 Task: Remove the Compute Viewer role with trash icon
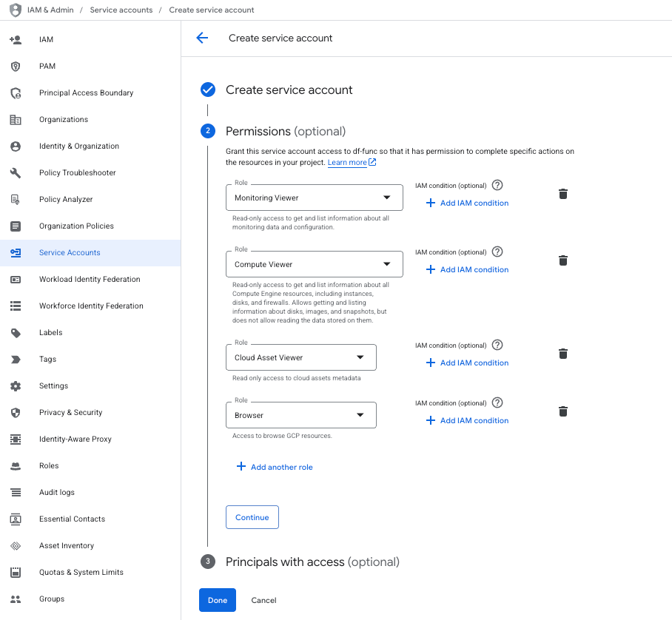click(563, 260)
